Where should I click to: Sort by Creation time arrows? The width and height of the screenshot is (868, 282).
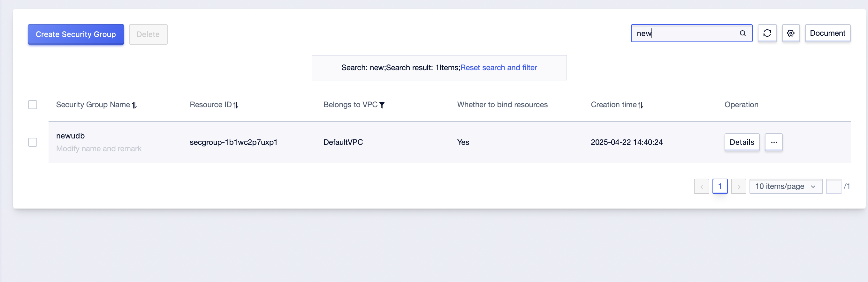pyautogui.click(x=641, y=105)
